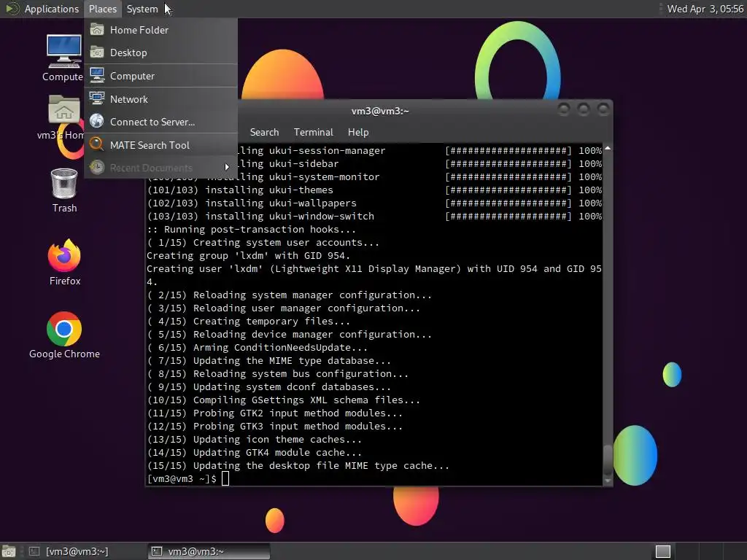Screen dimensions: 747x560
Task: Launch MATE Search Tool from menu
Action: tap(161, 145)
